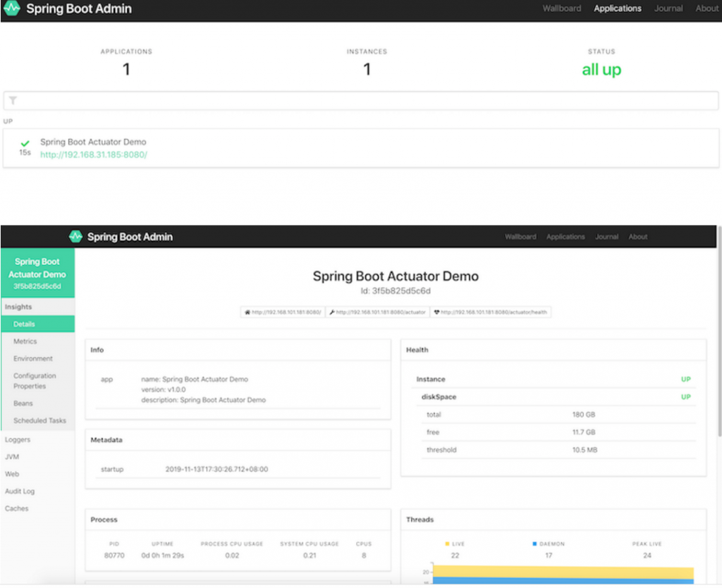Click the Spring Boot Admin logo icon at top
The height and width of the screenshot is (588, 722).
(x=12, y=10)
